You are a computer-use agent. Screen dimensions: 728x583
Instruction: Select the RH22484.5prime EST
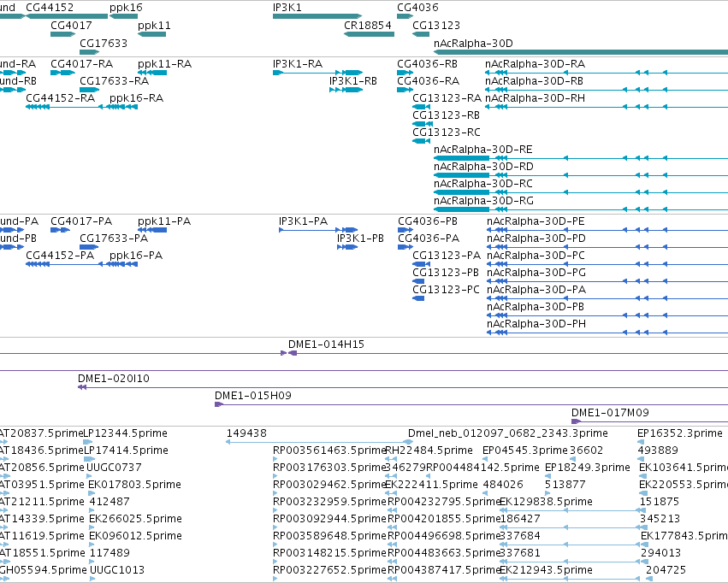point(391,459)
